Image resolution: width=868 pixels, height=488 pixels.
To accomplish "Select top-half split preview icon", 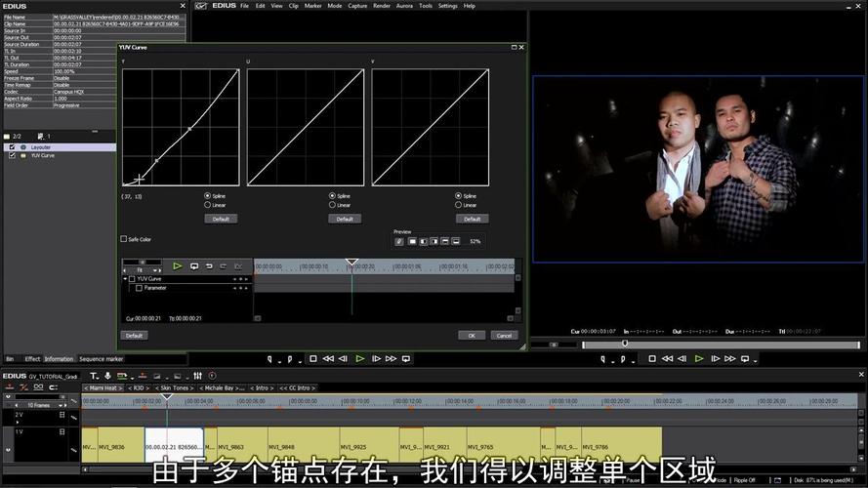I will point(445,241).
